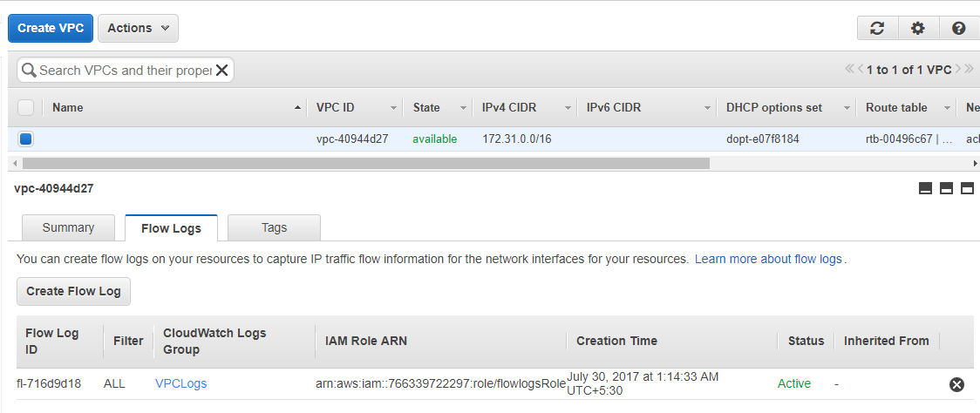This screenshot has width=980, height=413.
Task: Open the Actions dropdown
Action: [x=138, y=28]
